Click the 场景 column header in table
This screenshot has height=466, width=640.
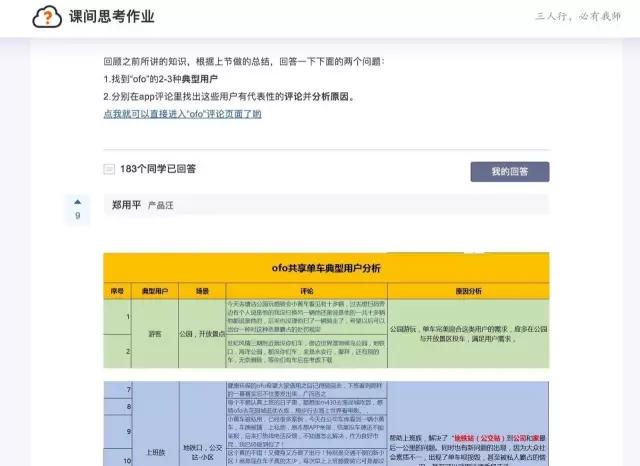(202, 291)
